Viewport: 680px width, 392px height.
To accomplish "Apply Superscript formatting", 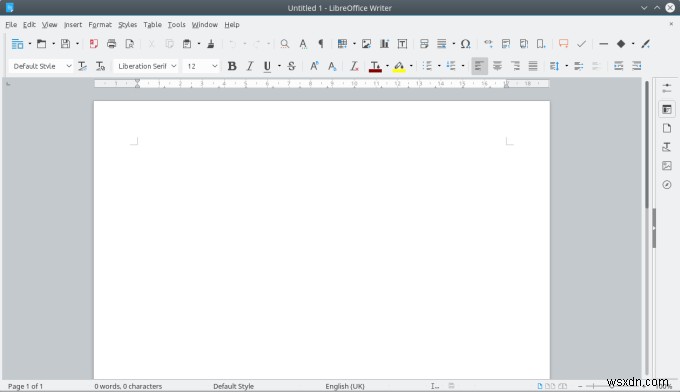I will [x=314, y=66].
